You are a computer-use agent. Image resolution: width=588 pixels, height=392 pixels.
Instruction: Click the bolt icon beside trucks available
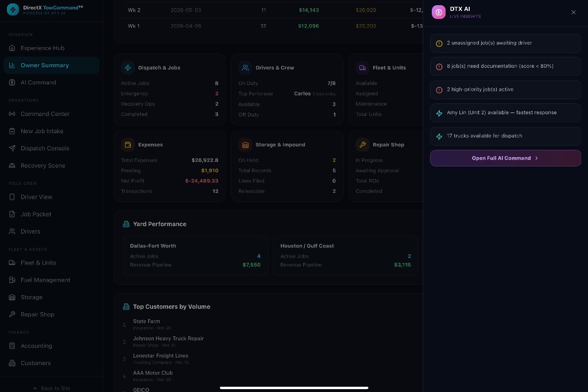click(x=439, y=137)
